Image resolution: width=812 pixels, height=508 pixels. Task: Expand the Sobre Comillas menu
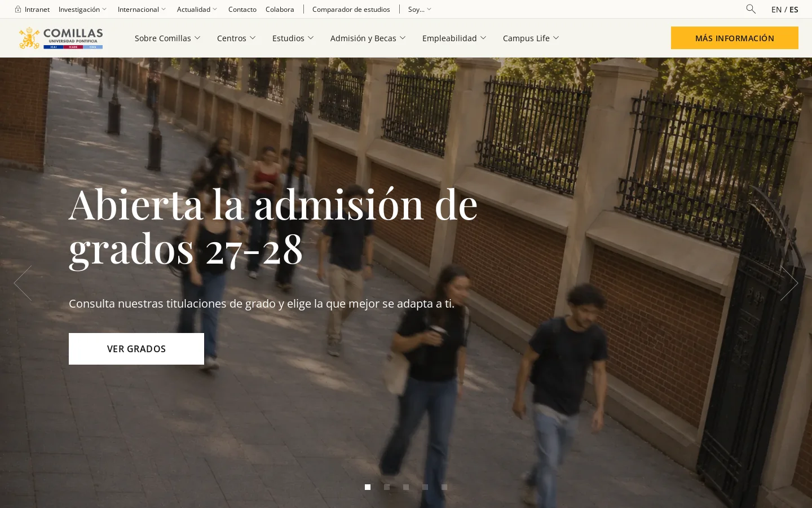167,38
